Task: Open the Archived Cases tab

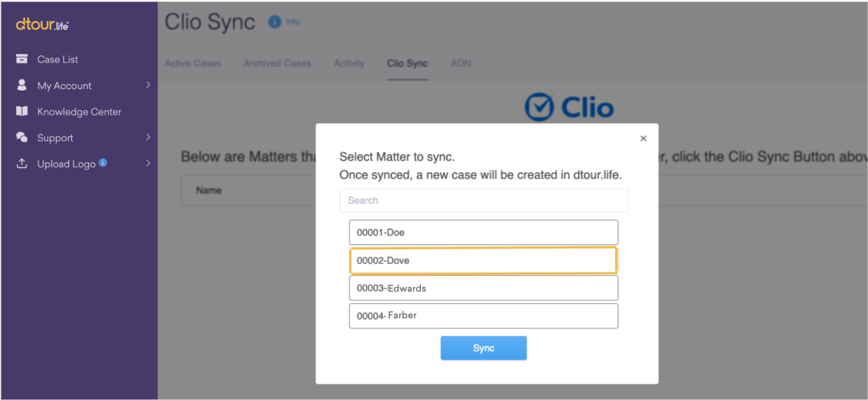Action: point(277,63)
